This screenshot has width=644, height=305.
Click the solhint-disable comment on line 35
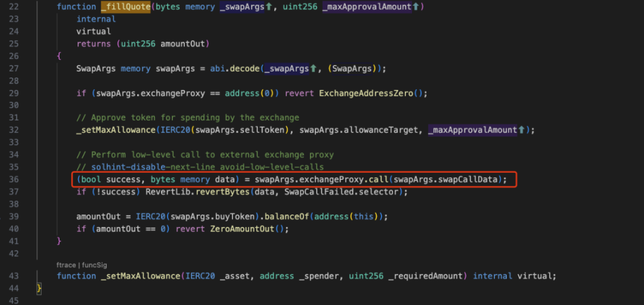tap(200, 167)
